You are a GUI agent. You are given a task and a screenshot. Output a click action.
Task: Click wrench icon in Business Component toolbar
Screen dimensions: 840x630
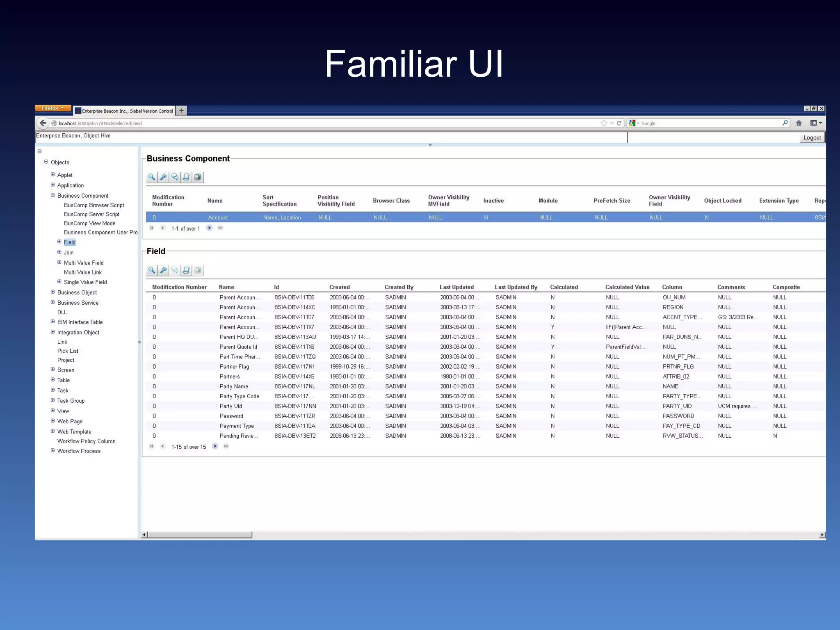(x=163, y=177)
